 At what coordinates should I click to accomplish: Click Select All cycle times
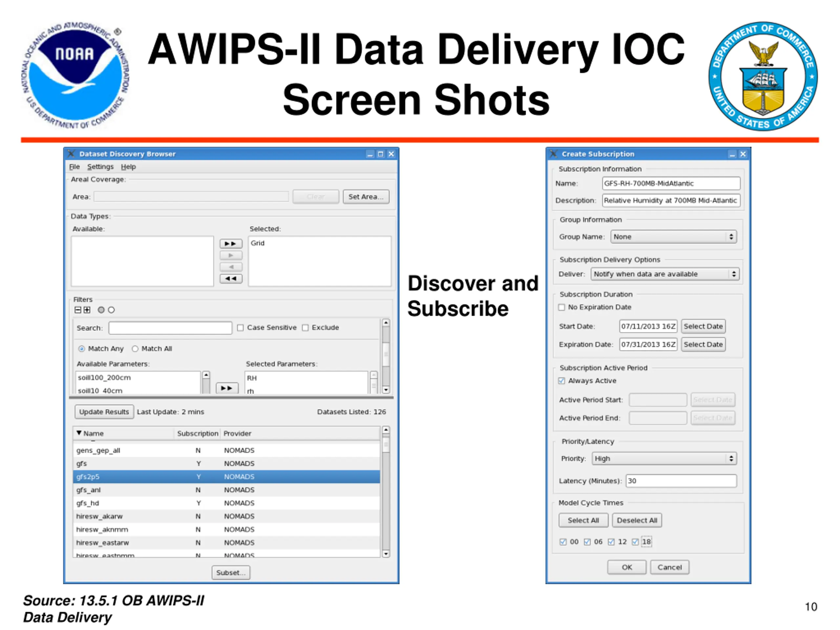tap(583, 520)
